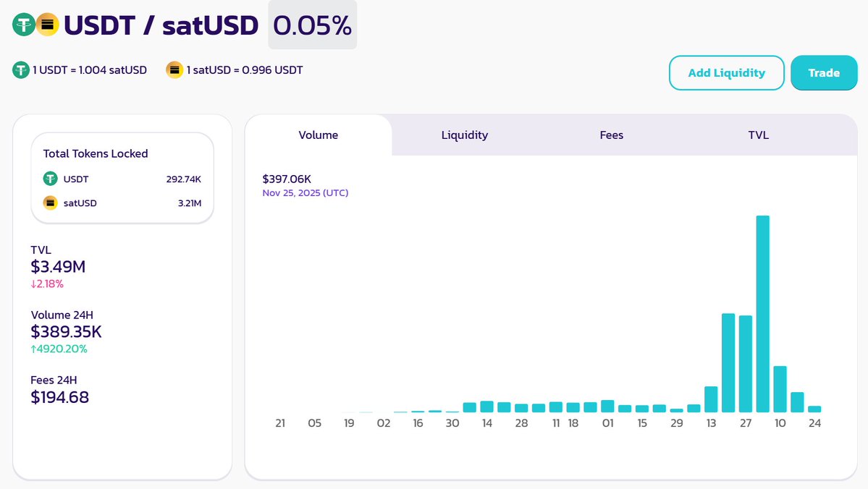Viewport: 868px width, 489px height.
Task: Click the x-axis label 27
Action: tap(746, 423)
